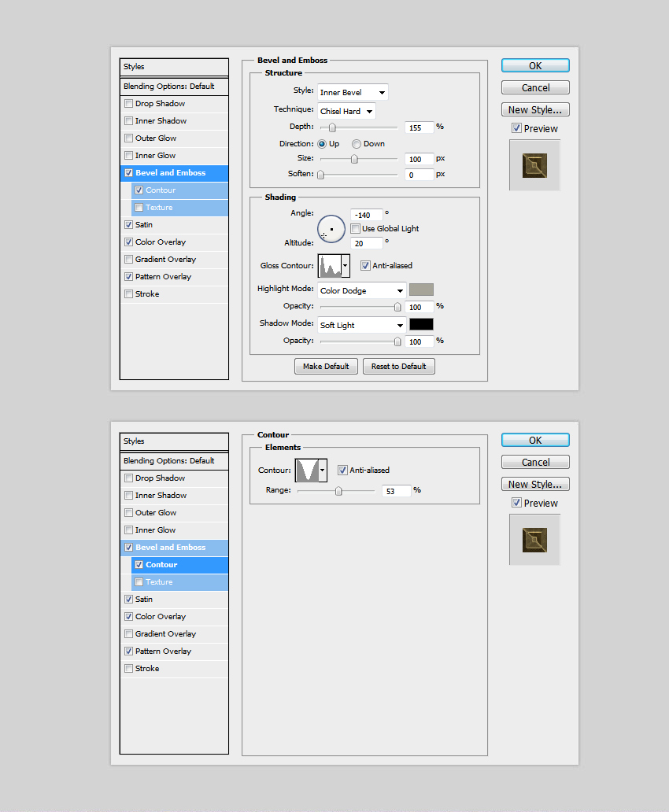The height and width of the screenshot is (812, 669).
Task: Toggle Preview checkbox in upper dialog
Action: (x=516, y=128)
